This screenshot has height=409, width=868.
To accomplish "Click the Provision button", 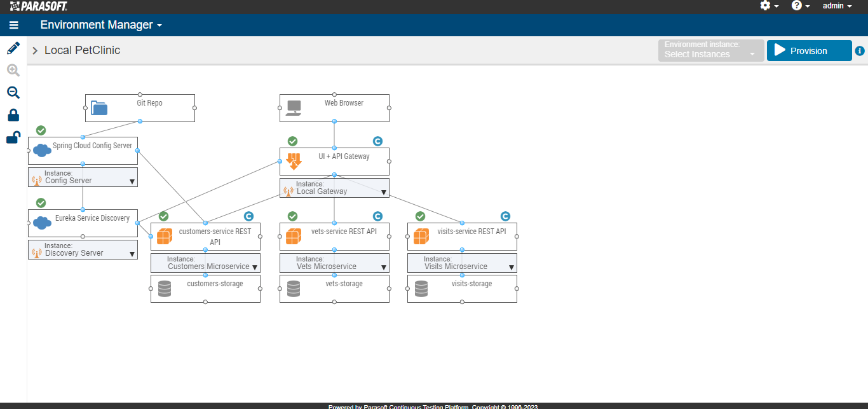I will point(809,51).
